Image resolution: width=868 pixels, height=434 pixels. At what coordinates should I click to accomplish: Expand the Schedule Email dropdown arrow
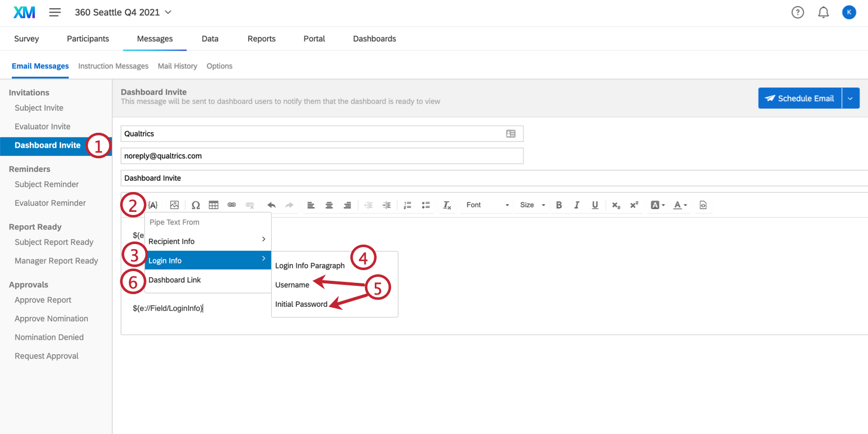pyautogui.click(x=851, y=98)
